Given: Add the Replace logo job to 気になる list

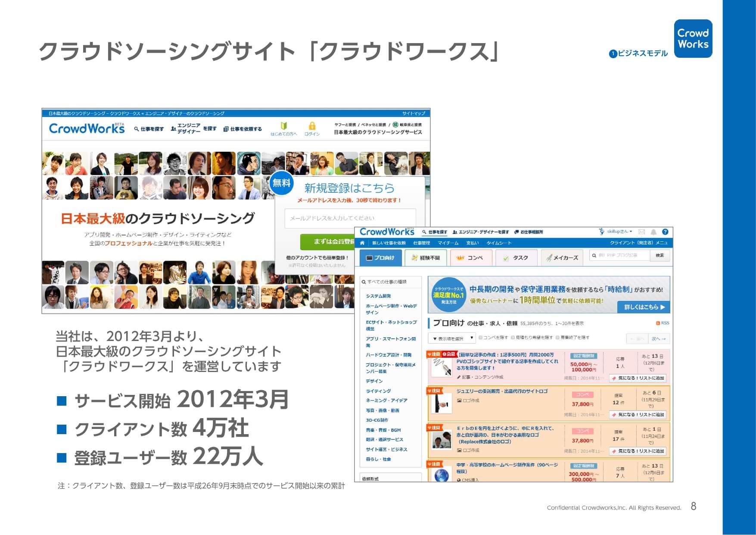Looking at the screenshot, I should click(x=638, y=451).
